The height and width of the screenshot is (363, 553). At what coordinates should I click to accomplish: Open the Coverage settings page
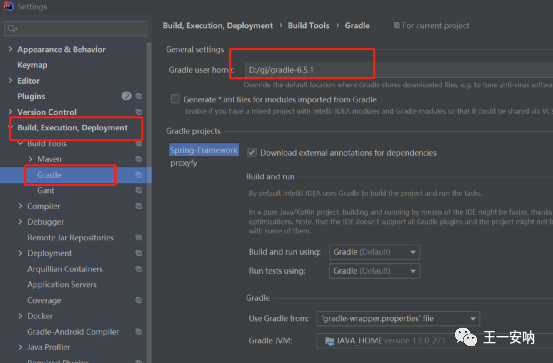coord(44,300)
